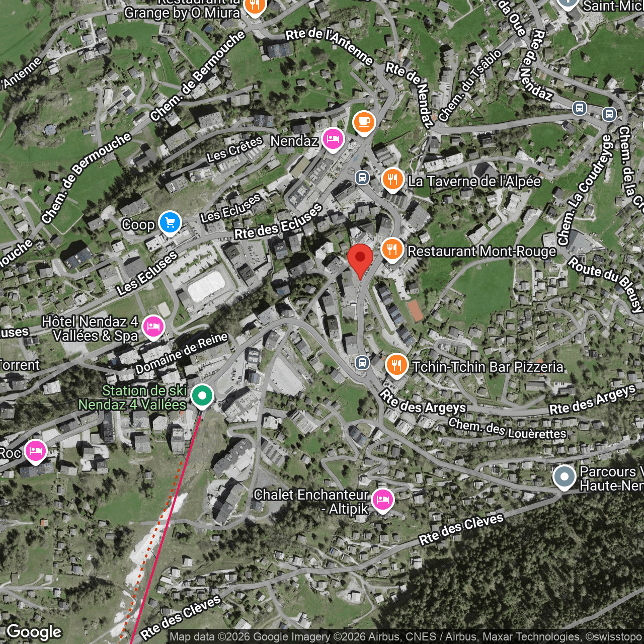This screenshot has width=644, height=644.
Task: Click the red location pin marker
Action: coord(360,258)
